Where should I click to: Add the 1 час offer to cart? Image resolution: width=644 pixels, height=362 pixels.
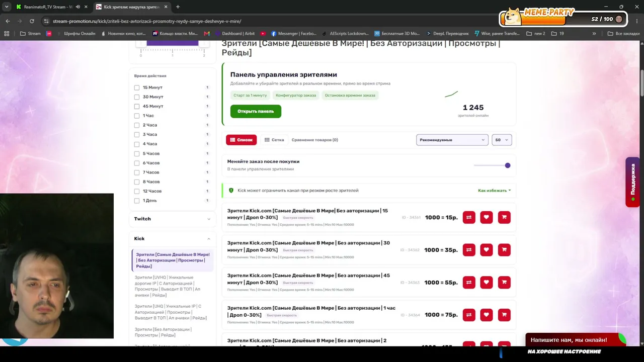(504, 315)
